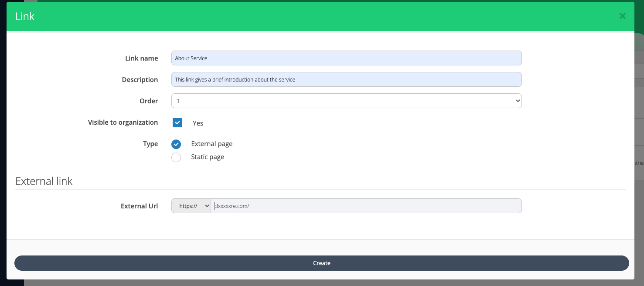Image resolution: width=644 pixels, height=286 pixels.
Task: Click the Order field label
Action: (149, 101)
